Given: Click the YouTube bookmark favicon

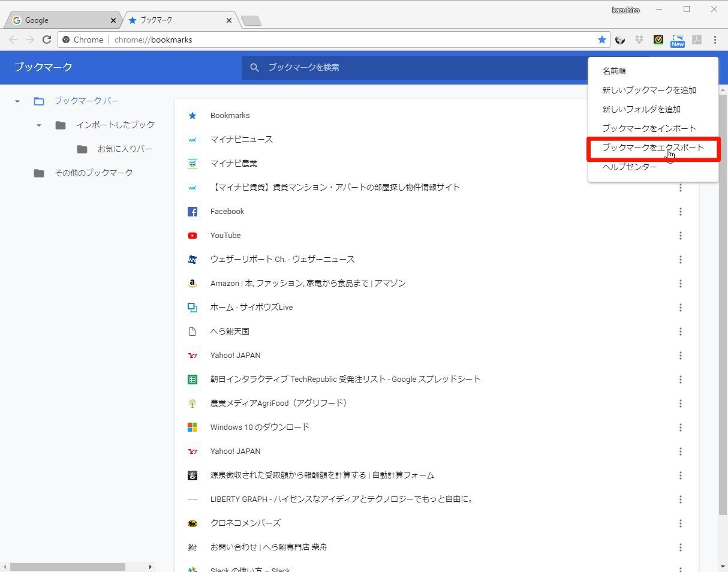Looking at the screenshot, I should 192,236.
